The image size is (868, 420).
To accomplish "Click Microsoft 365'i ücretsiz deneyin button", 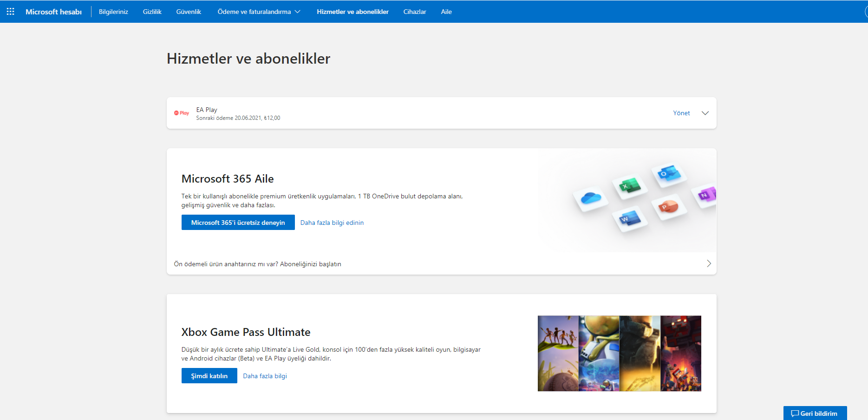I will point(238,222).
